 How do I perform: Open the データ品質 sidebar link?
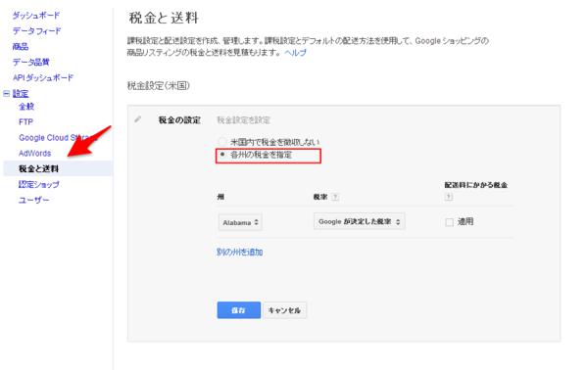tap(31, 62)
